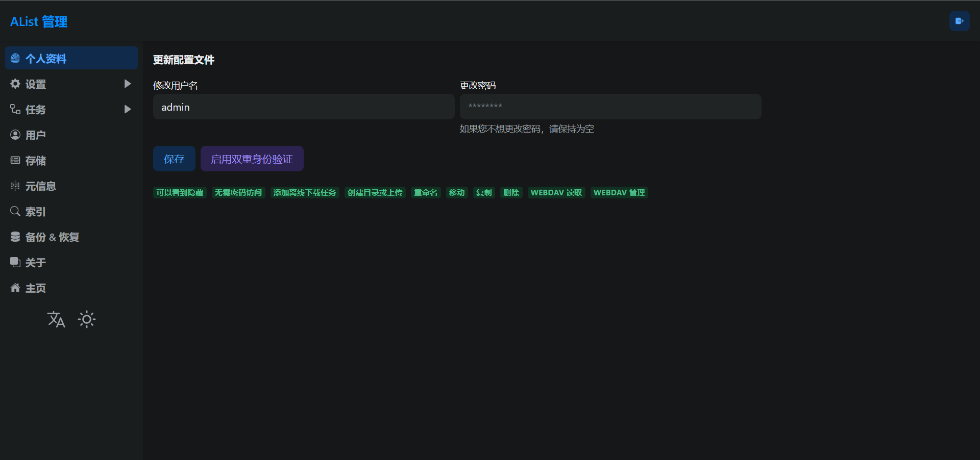Image resolution: width=980 pixels, height=460 pixels.
Task: Click the 复制 permission tag
Action: click(484, 192)
